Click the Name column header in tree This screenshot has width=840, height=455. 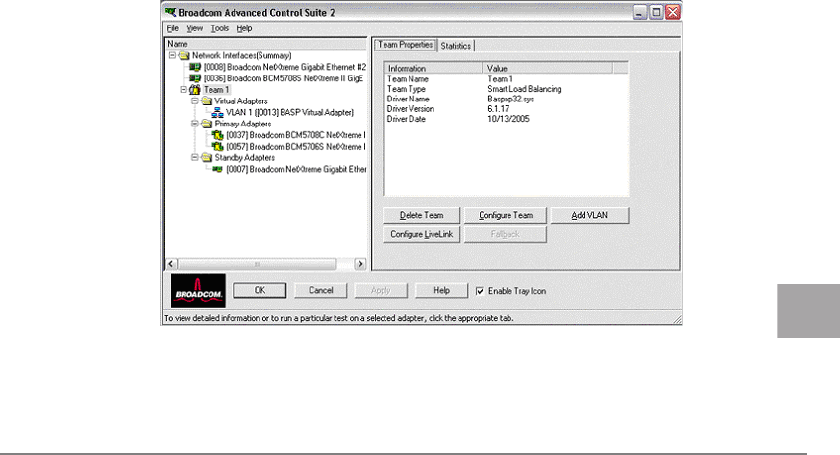(x=266, y=44)
